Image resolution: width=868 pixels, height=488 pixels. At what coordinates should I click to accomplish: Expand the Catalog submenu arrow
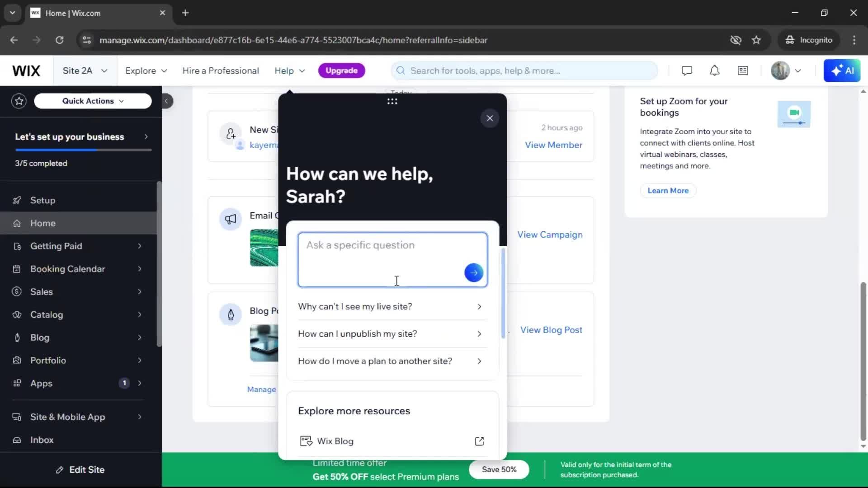[x=140, y=314]
